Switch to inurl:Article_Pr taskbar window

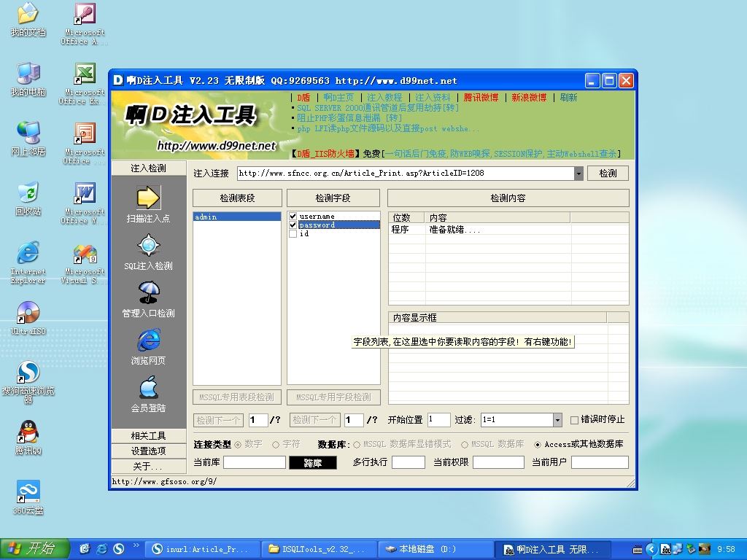pyautogui.click(x=202, y=549)
